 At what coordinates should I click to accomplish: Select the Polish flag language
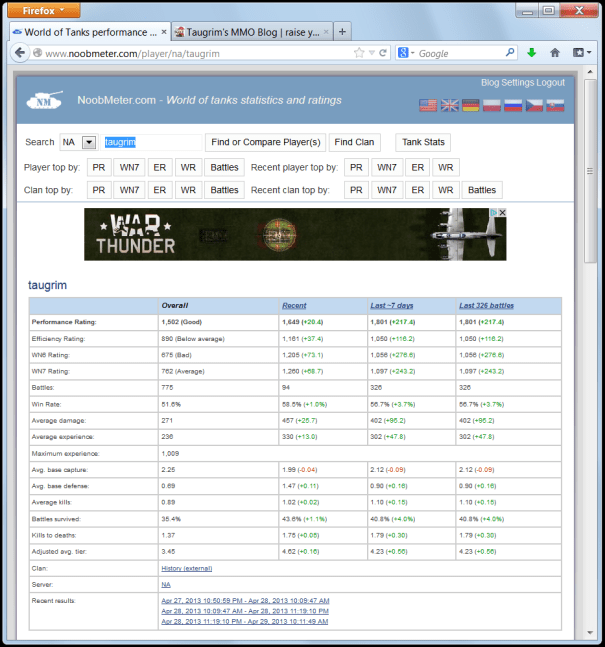click(492, 105)
